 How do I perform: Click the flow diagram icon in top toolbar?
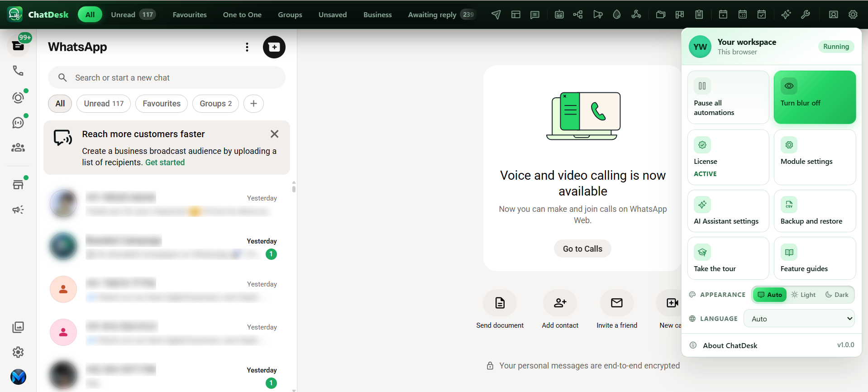pyautogui.click(x=578, y=14)
